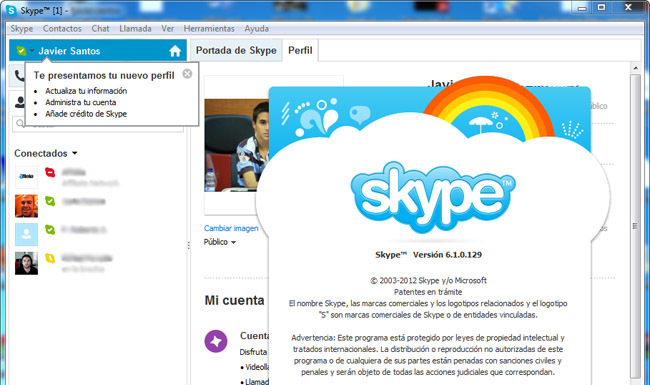
Task: Close the Skype window
Action: [628, 7]
